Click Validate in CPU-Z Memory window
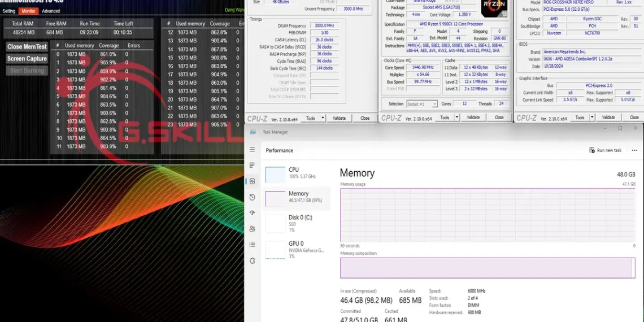The width and height of the screenshot is (644, 322). pos(339,118)
